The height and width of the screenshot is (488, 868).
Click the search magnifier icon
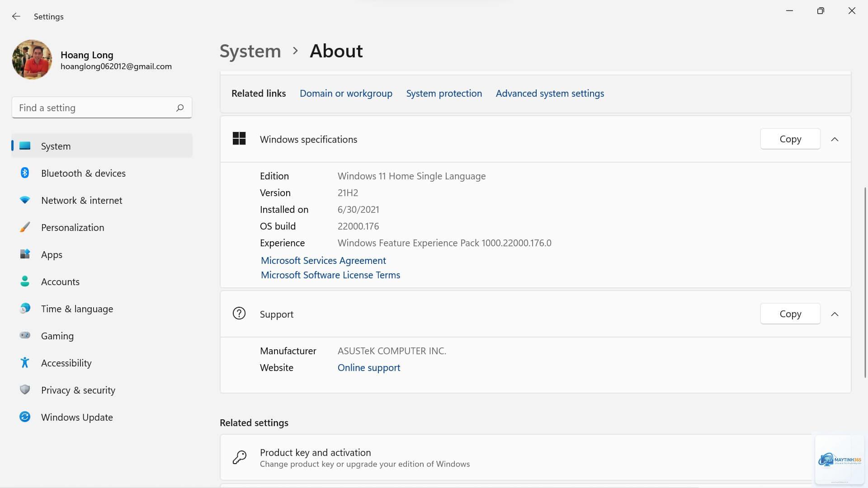(180, 108)
